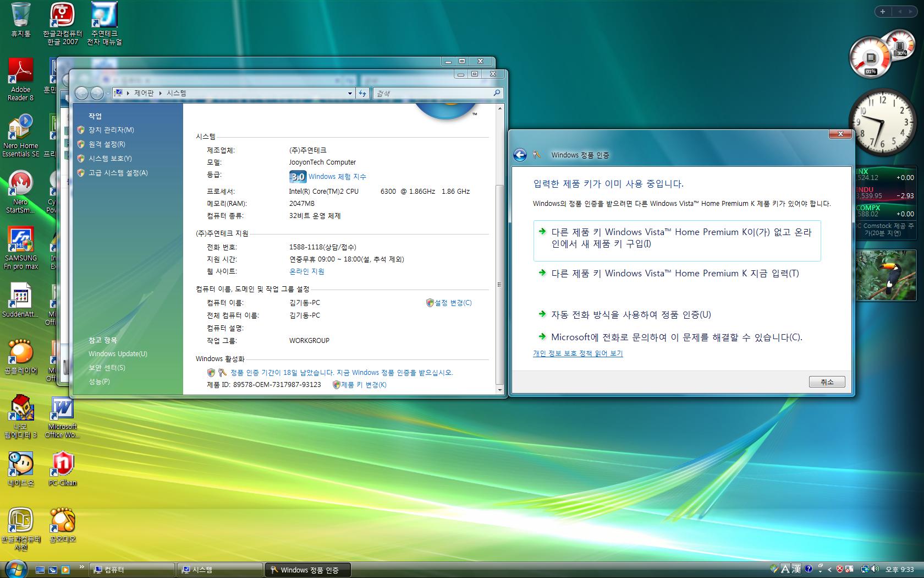Expand the arrow before 제어판 in address bar
Image resolution: width=924 pixels, height=578 pixels.
[x=128, y=94]
